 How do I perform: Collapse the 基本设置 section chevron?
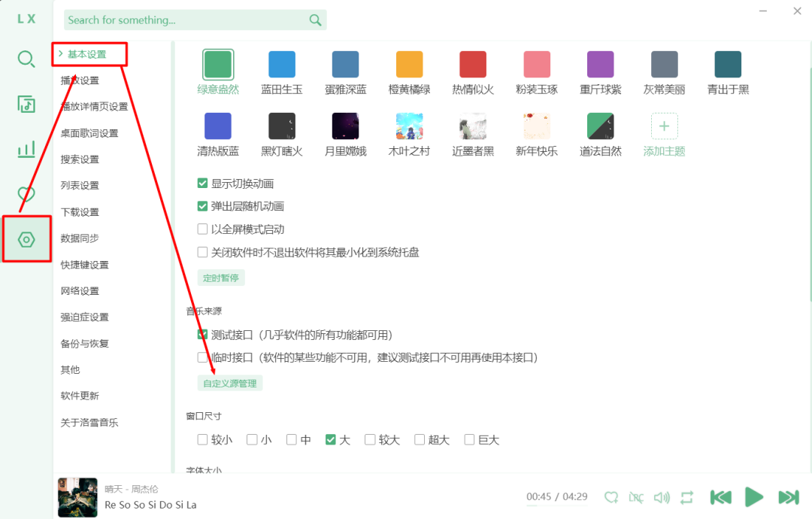(59, 54)
